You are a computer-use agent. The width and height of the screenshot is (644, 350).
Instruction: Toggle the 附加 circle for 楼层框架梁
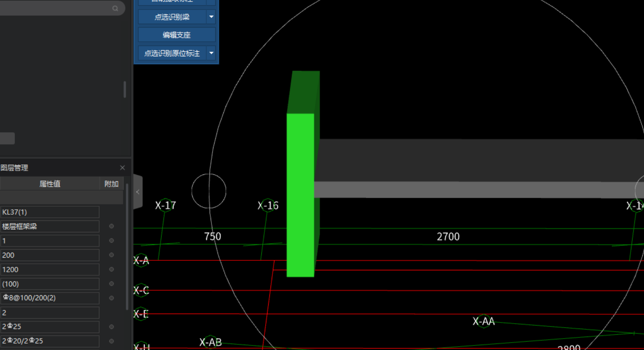pyautogui.click(x=112, y=226)
